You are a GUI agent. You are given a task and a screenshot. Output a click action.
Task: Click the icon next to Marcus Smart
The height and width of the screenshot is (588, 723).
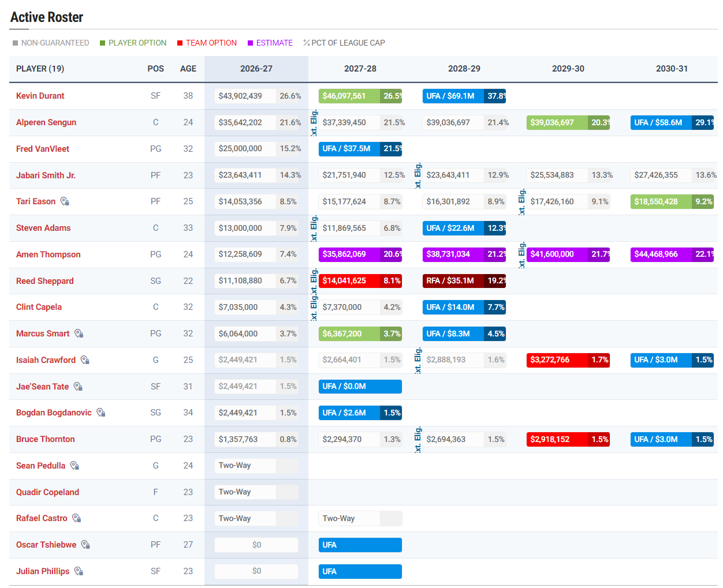pos(79,334)
